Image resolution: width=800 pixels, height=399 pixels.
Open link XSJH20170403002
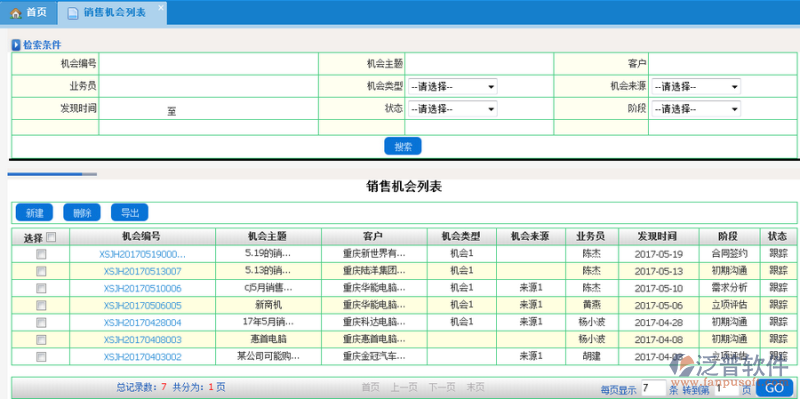pyautogui.click(x=142, y=357)
